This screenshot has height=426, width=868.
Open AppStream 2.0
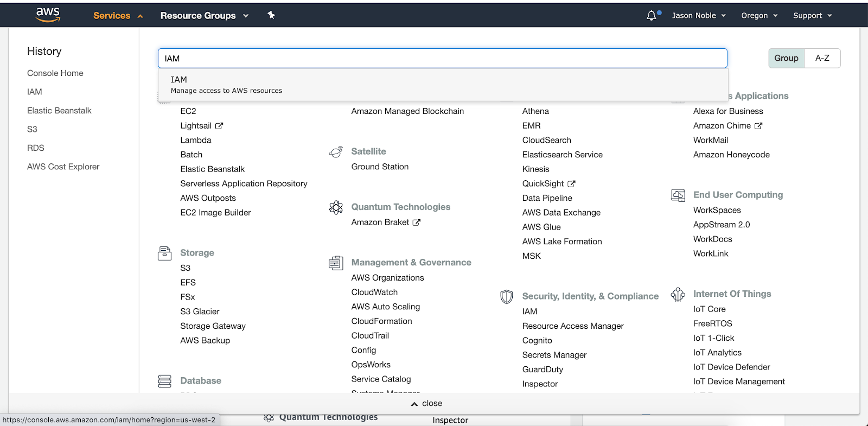[722, 225]
